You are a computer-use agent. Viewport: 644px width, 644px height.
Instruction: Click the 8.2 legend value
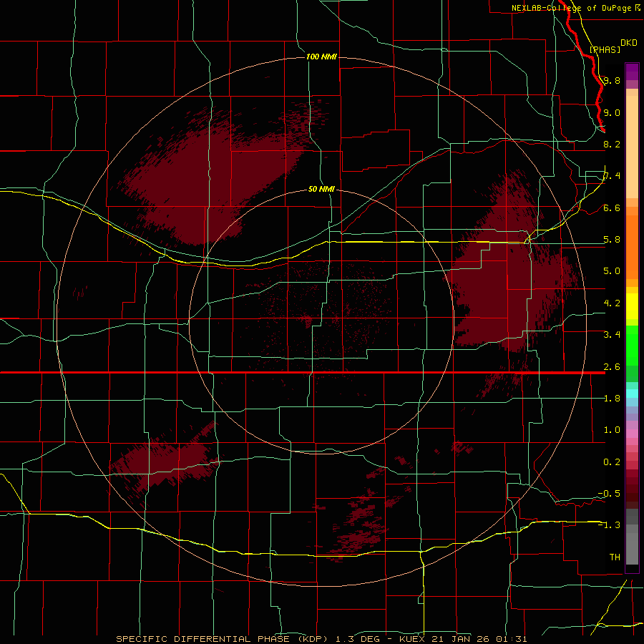coord(612,144)
